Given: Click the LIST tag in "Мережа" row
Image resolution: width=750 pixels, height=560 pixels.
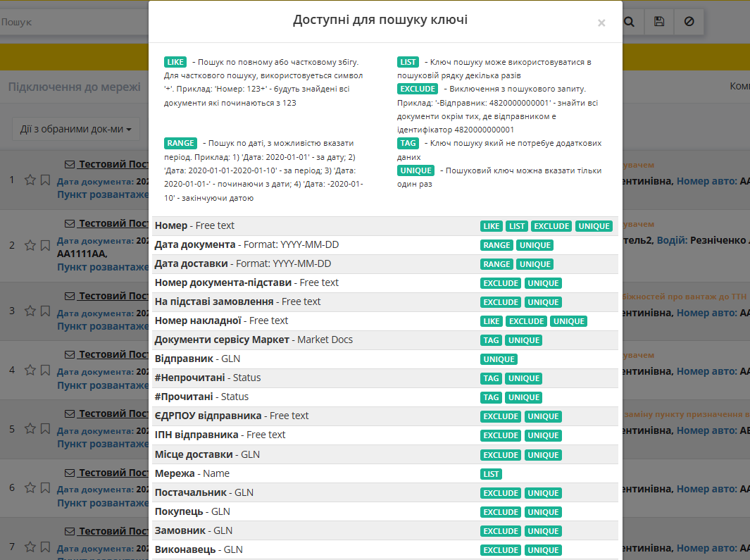Looking at the screenshot, I should click(x=491, y=474).
